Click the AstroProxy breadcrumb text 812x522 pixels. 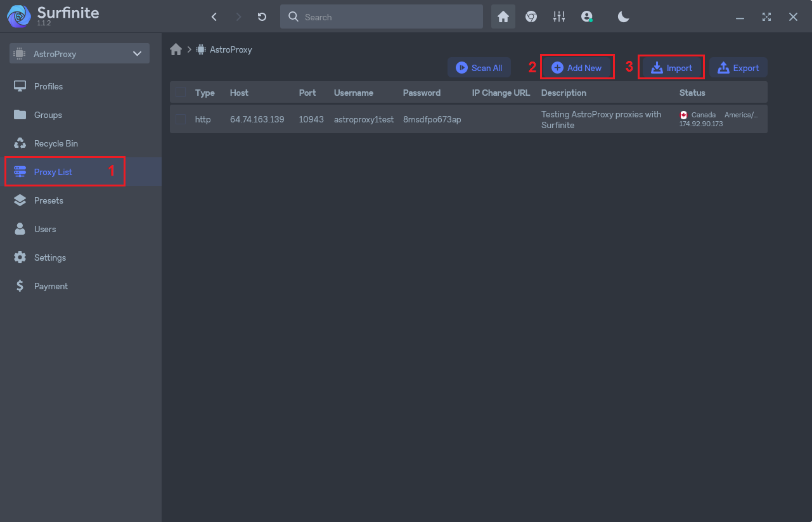point(231,49)
